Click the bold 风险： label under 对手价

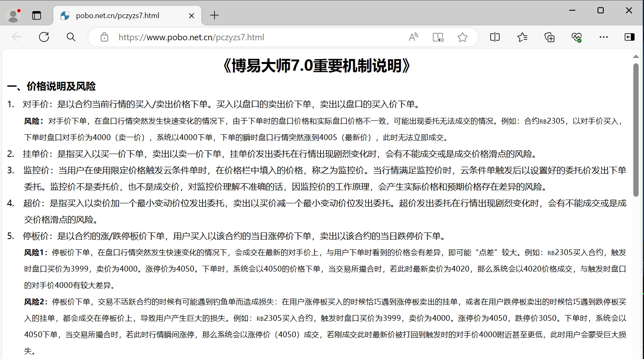point(34,121)
